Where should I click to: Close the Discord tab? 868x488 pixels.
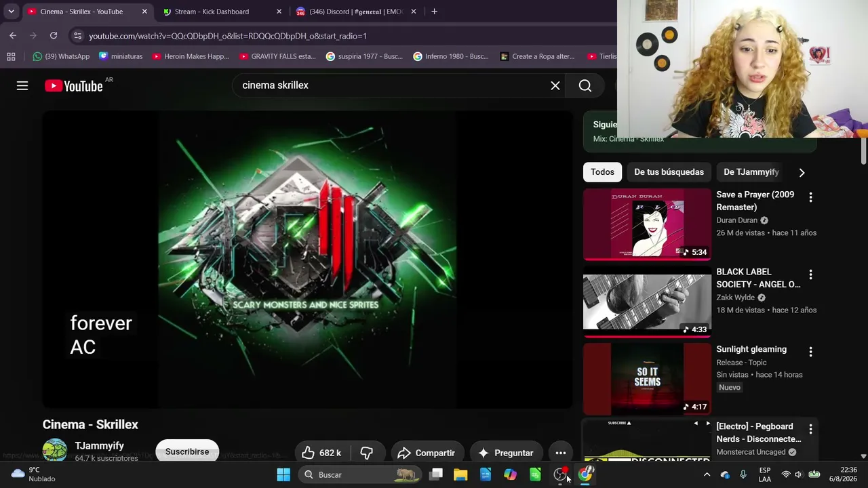coord(414,12)
